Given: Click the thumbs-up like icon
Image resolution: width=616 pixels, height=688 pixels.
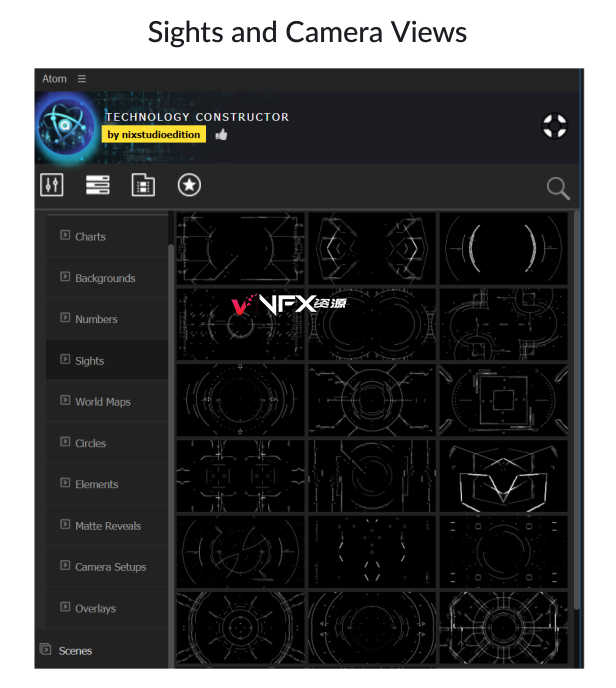Looking at the screenshot, I should [x=221, y=134].
